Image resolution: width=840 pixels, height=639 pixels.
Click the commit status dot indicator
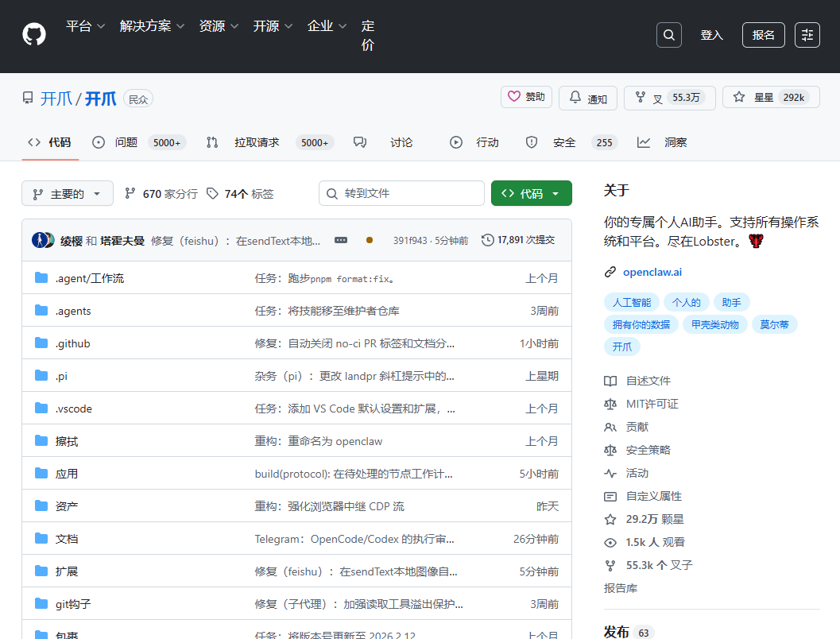(369, 240)
